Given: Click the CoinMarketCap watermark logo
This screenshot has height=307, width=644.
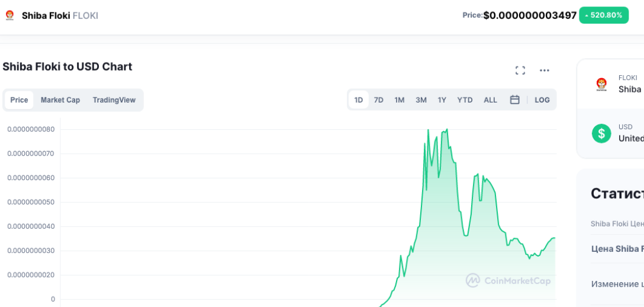Looking at the screenshot, I should (508, 280).
